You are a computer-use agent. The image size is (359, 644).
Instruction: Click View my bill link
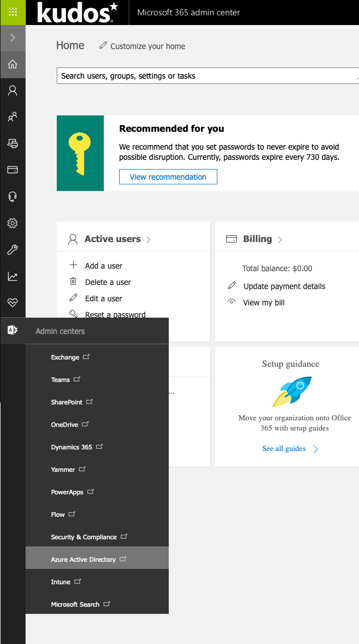pyautogui.click(x=264, y=302)
